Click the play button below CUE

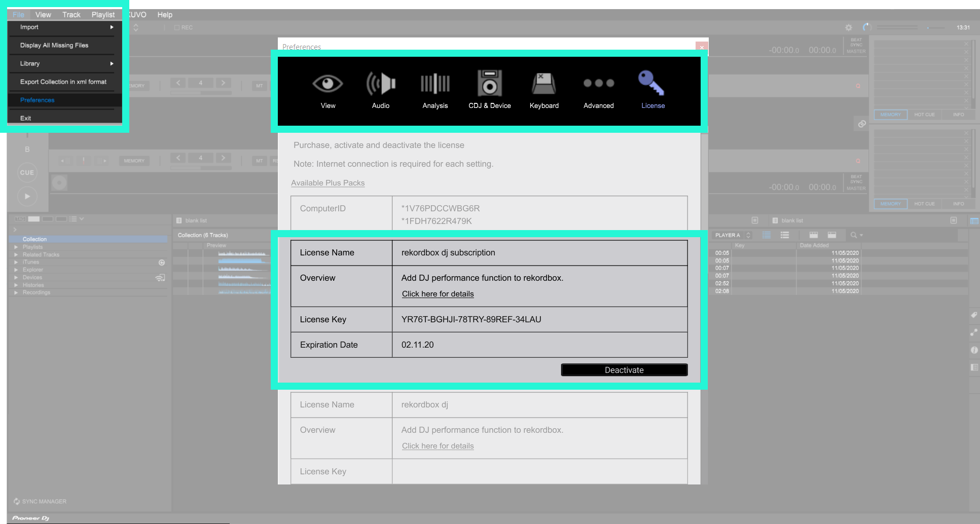[x=27, y=196]
